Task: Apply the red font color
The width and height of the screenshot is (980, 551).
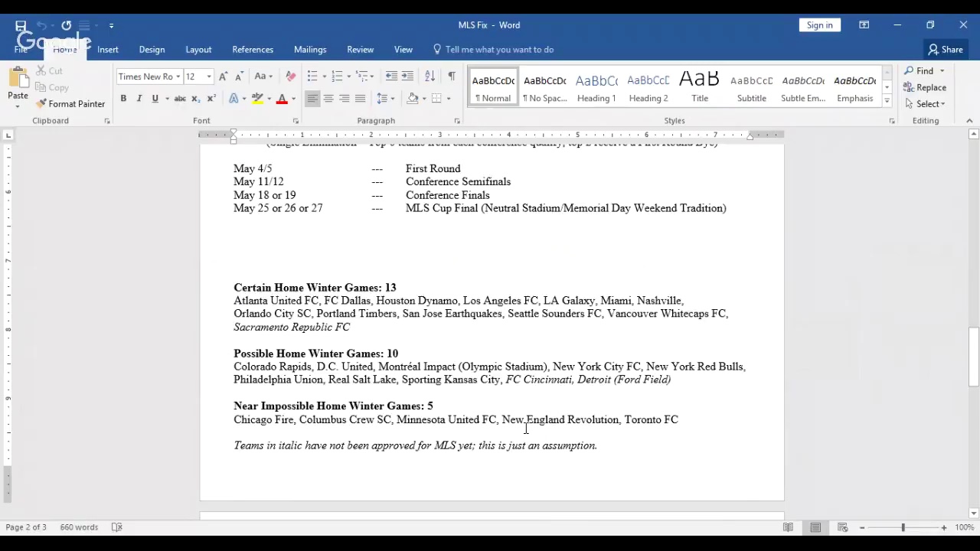Action: [x=282, y=99]
